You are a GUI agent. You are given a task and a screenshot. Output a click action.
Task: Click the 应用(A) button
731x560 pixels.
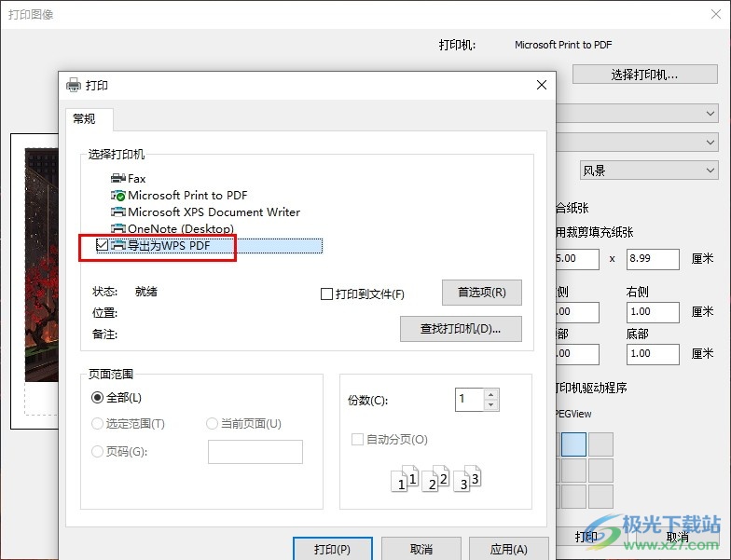tap(509, 549)
